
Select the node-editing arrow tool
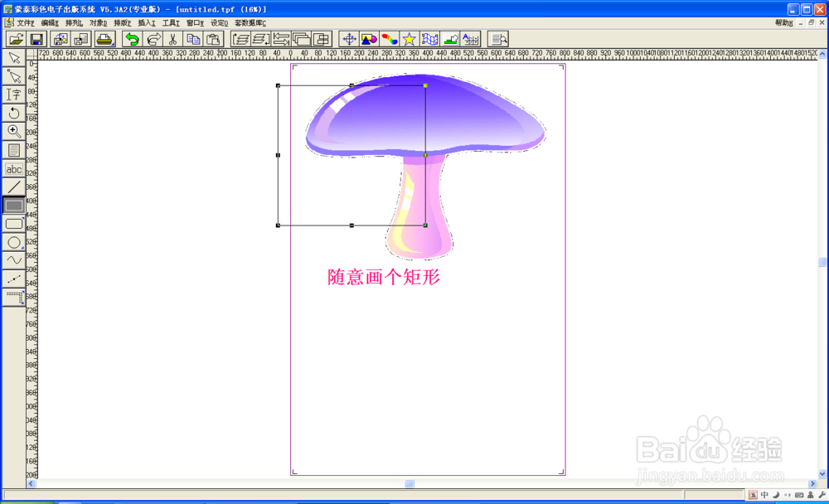click(x=13, y=76)
